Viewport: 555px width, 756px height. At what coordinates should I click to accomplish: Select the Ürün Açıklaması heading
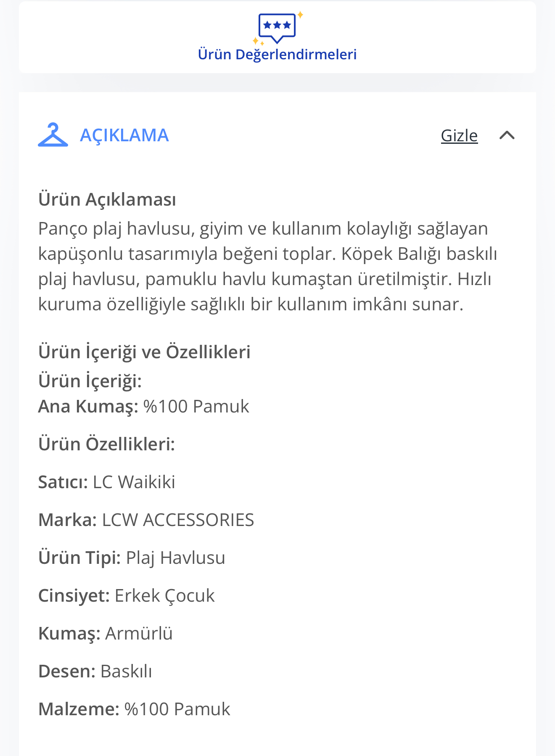point(107,199)
